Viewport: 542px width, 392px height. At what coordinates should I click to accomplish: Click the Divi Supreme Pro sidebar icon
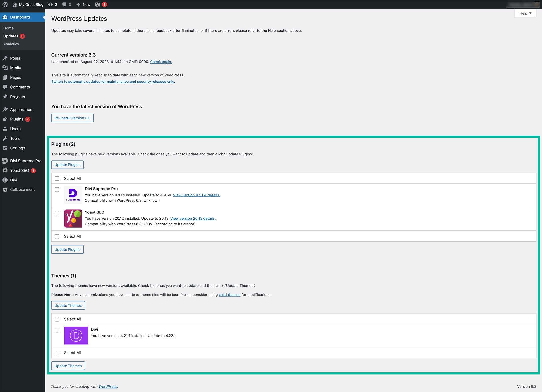(x=5, y=161)
